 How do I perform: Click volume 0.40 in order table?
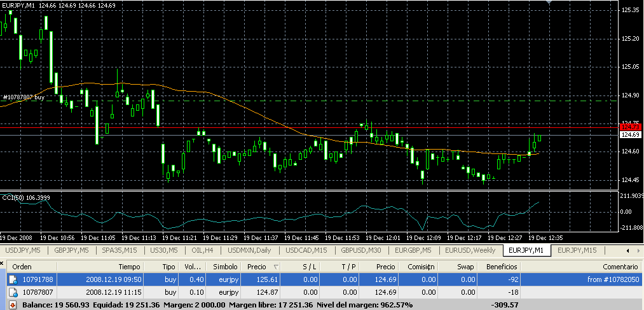(x=196, y=280)
